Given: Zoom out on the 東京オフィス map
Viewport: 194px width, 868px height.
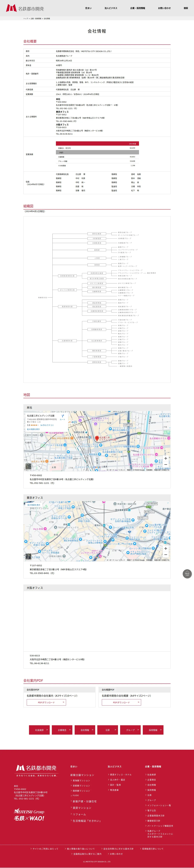Looking at the screenshot, I should pyautogui.click(x=166, y=554).
